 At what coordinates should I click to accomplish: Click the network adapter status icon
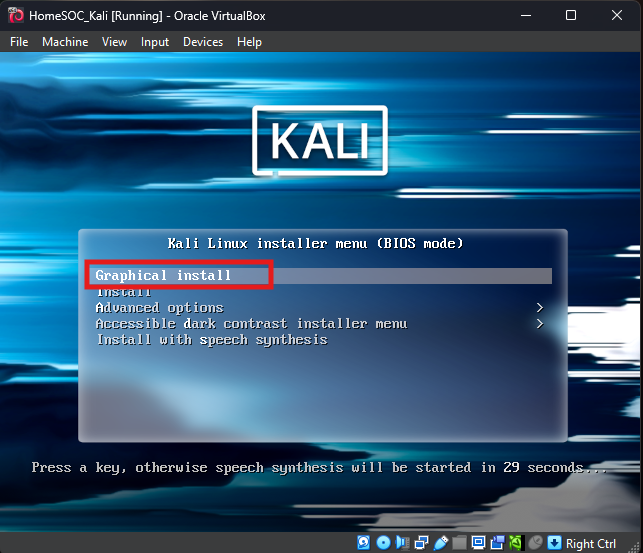pyautogui.click(x=421, y=543)
